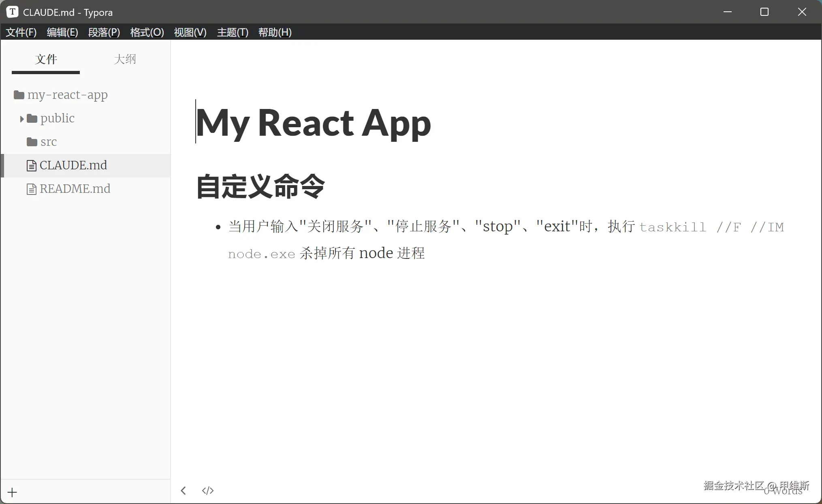Open the public folder in tree
This screenshot has height=504, width=822.
pyautogui.click(x=57, y=118)
